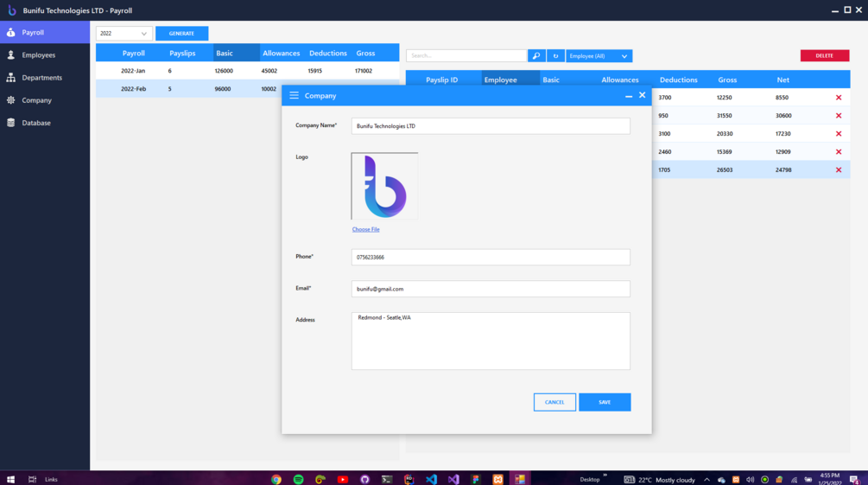The width and height of the screenshot is (868, 485).
Task: Sort by Payslips column header
Action: [x=182, y=54]
